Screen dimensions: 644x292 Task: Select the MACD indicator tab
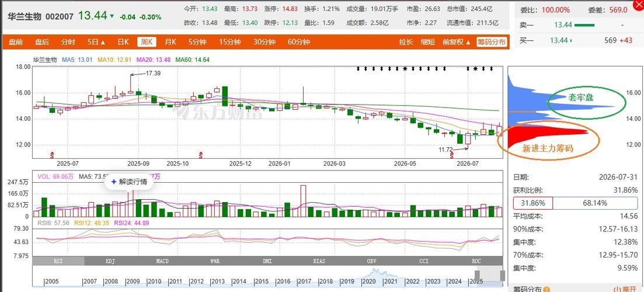[163, 261]
